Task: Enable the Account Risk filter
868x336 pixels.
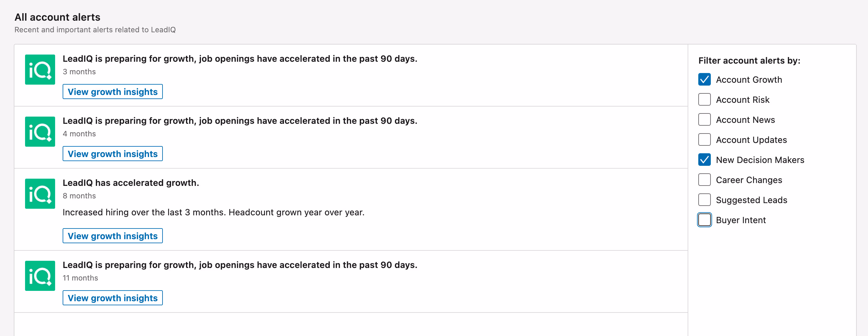Action: pyautogui.click(x=704, y=100)
